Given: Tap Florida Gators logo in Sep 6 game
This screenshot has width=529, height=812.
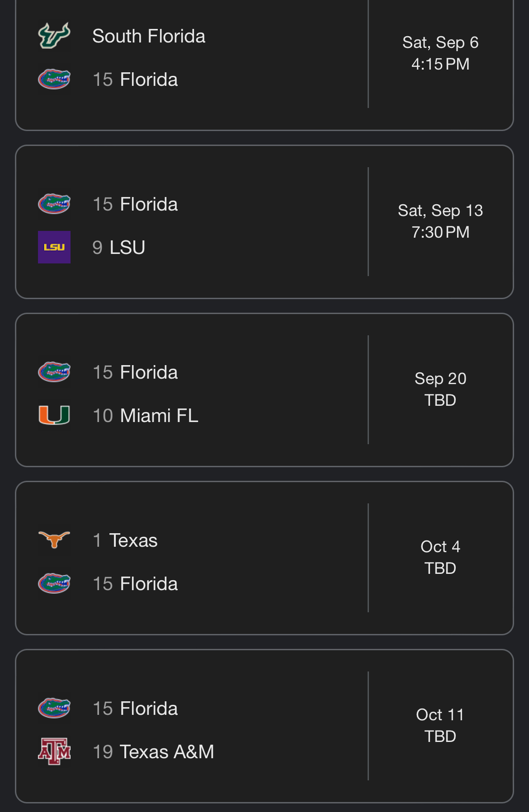Looking at the screenshot, I should pos(54,79).
